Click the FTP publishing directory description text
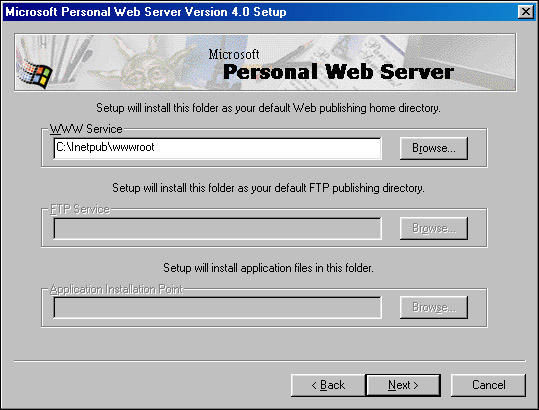The height and width of the screenshot is (410, 539). 268,188
